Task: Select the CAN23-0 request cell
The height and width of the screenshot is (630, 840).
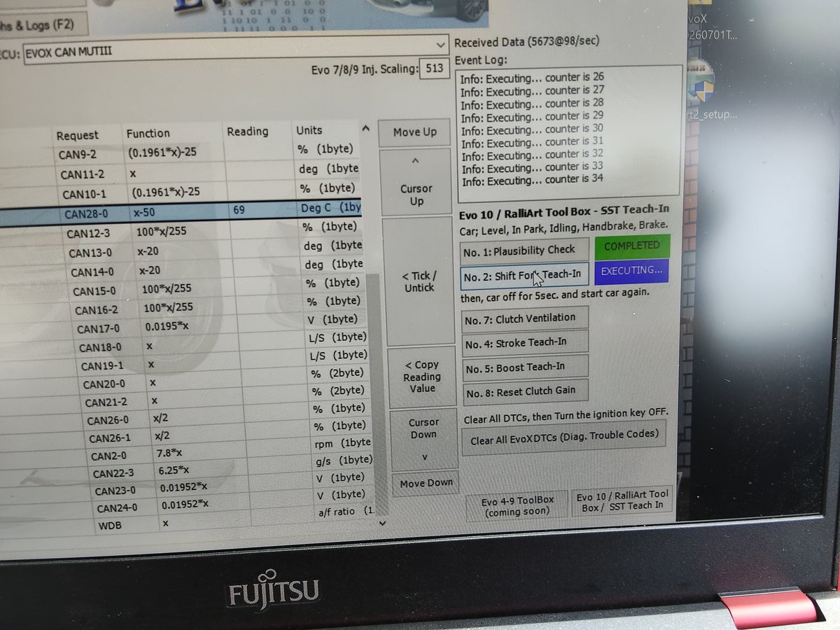Action: point(116,491)
